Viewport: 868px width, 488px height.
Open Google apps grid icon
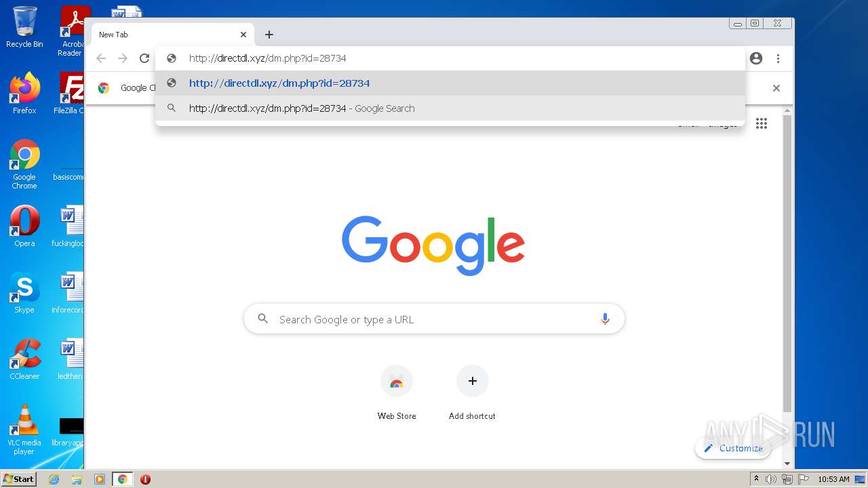(762, 123)
